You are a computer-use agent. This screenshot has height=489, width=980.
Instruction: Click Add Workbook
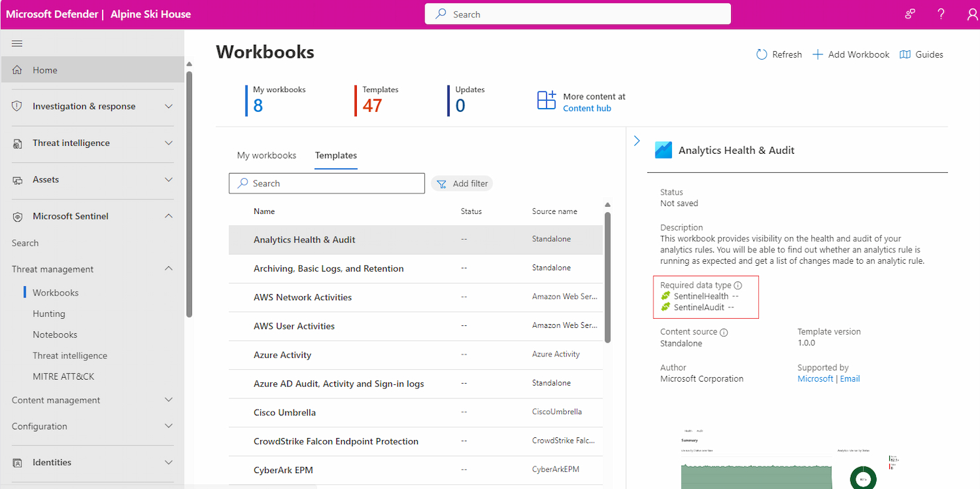[850, 54]
